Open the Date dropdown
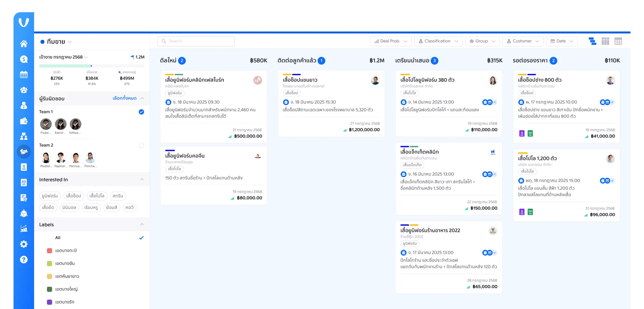This screenshot has height=309, width=644. (562, 41)
